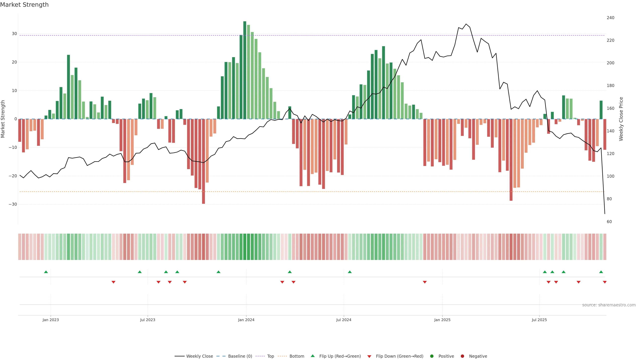Screen dimensions: 644x362
Task: Click the flip-up marker near Jul 2024
Action: pos(350,272)
